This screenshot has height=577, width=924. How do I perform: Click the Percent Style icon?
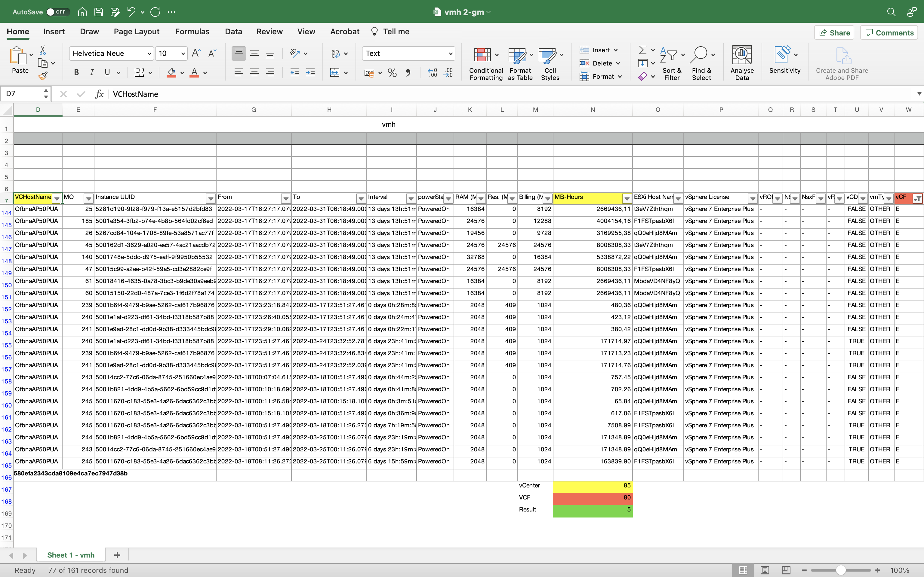[392, 72]
